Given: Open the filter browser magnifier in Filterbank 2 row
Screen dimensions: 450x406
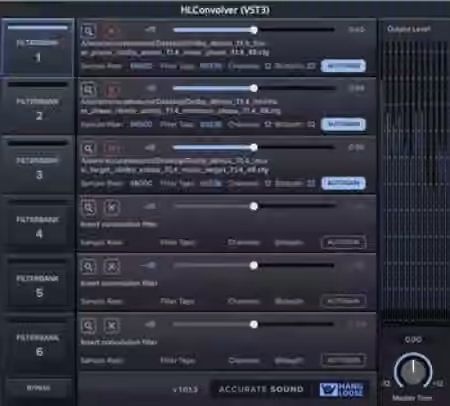Looking at the screenshot, I should pyautogui.click(x=88, y=90).
